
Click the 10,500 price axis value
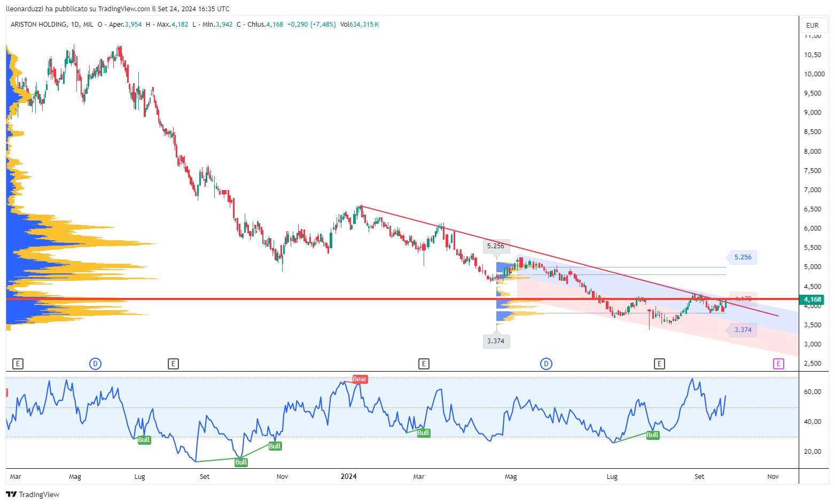click(813, 54)
